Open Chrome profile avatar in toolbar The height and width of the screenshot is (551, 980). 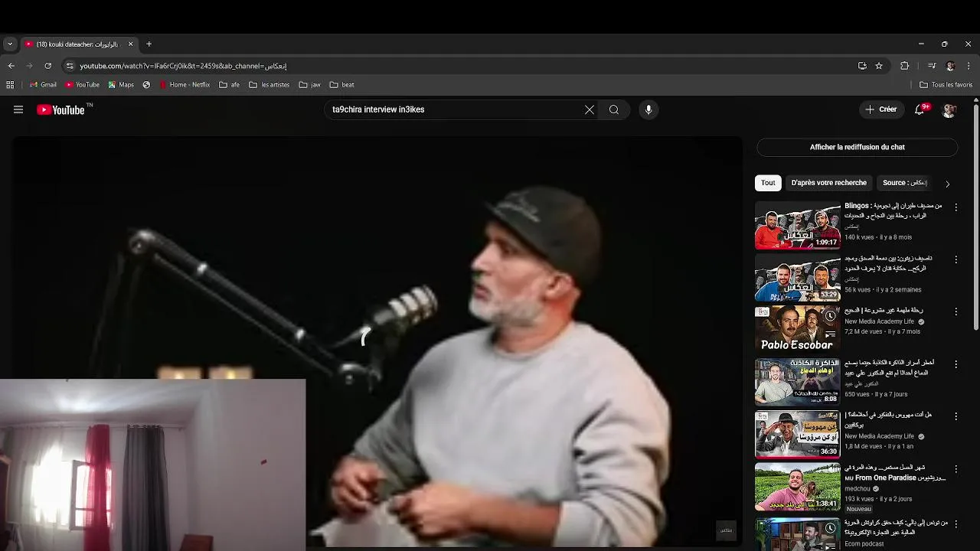point(950,66)
